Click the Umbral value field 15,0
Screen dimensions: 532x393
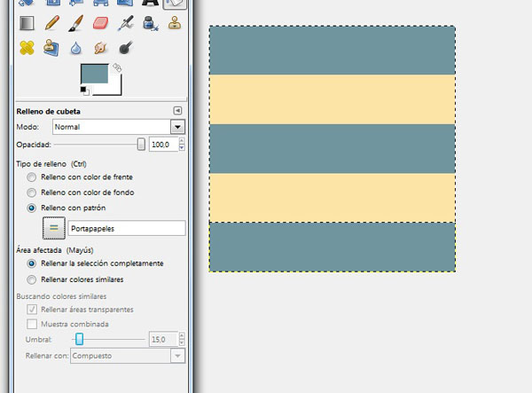(163, 340)
